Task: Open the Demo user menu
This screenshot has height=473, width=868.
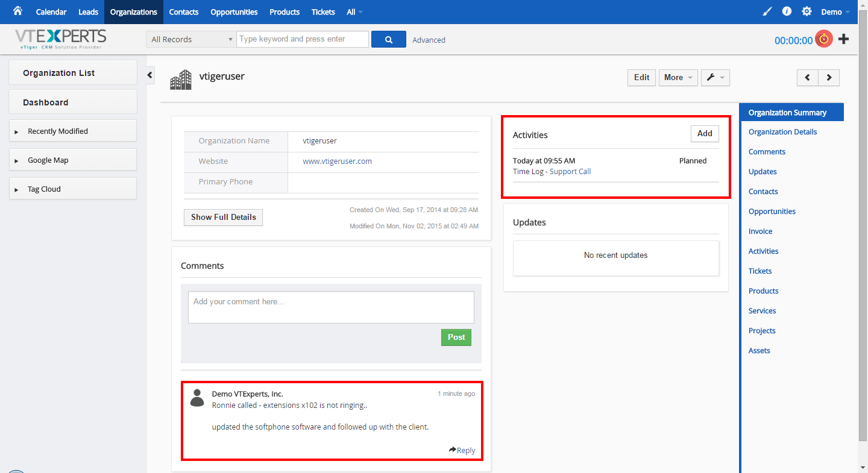Action: coord(835,12)
